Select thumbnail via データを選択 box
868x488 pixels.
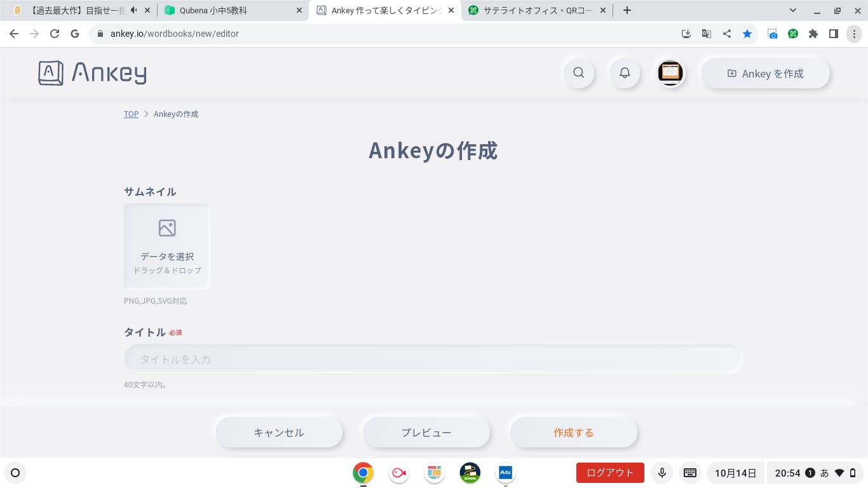[167, 247]
